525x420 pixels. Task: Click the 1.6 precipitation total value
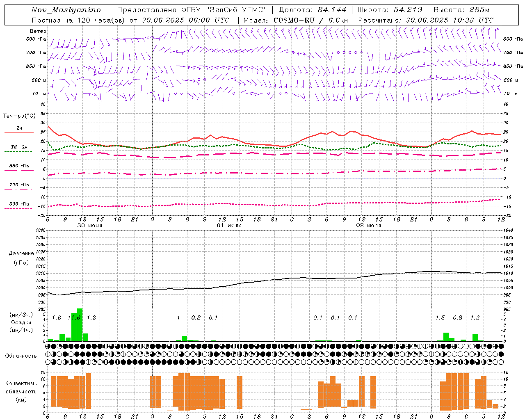pyautogui.click(x=57, y=318)
